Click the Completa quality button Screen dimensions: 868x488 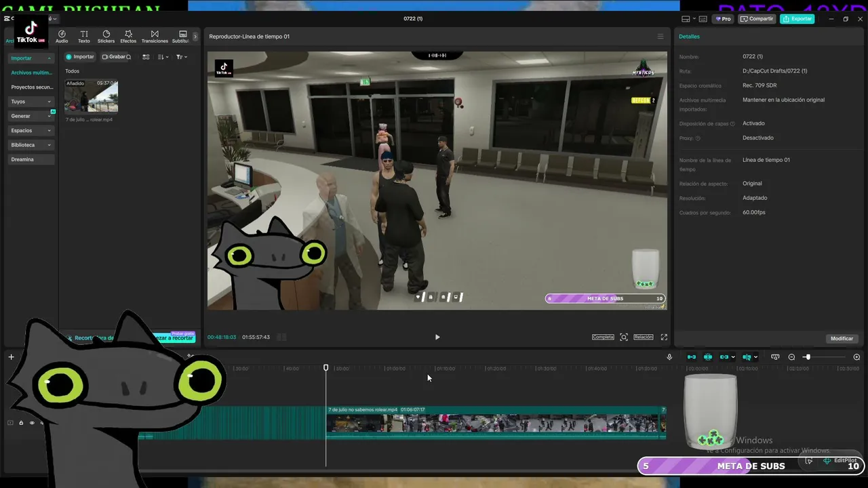click(x=603, y=337)
